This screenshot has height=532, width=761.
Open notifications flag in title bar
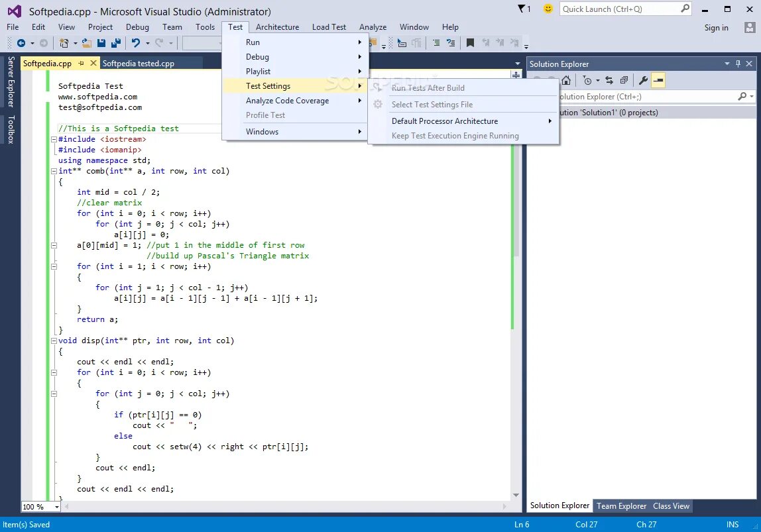click(524, 9)
